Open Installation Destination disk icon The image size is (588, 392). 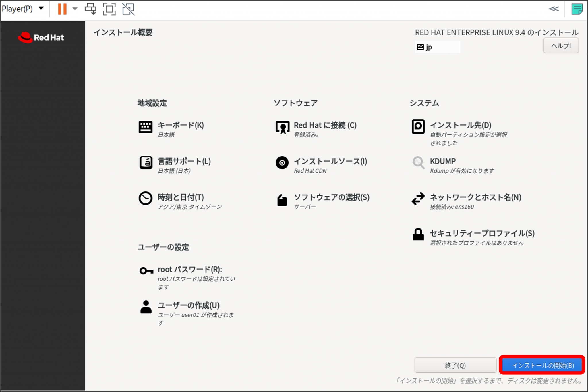click(418, 126)
